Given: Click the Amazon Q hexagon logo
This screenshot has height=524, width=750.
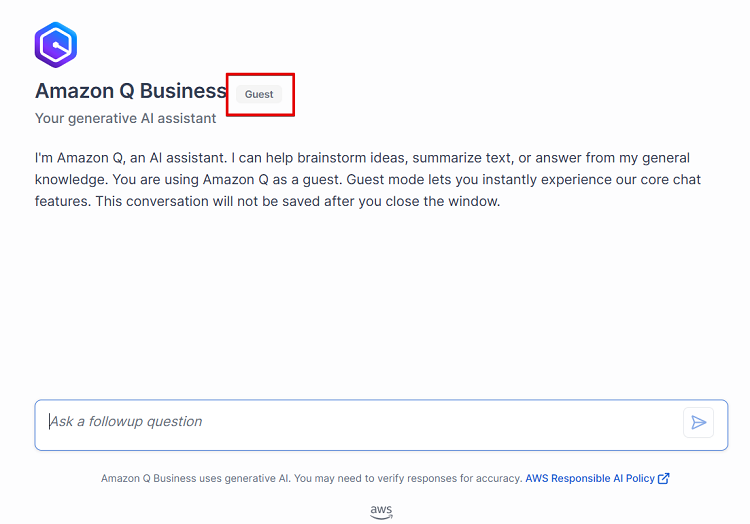Looking at the screenshot, I should coord(55,45).
